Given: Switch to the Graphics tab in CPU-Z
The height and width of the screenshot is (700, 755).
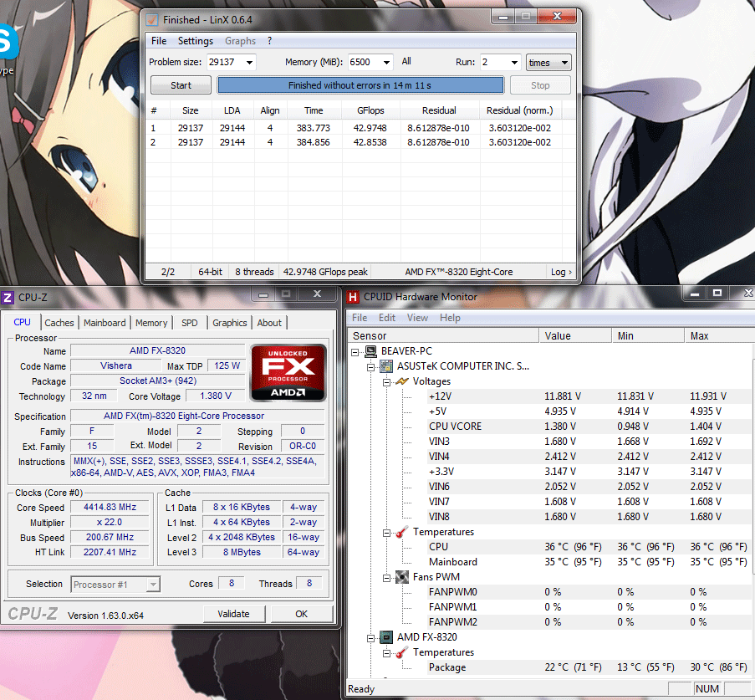Looking at the screenshot, I should click(x=230, y=323).
